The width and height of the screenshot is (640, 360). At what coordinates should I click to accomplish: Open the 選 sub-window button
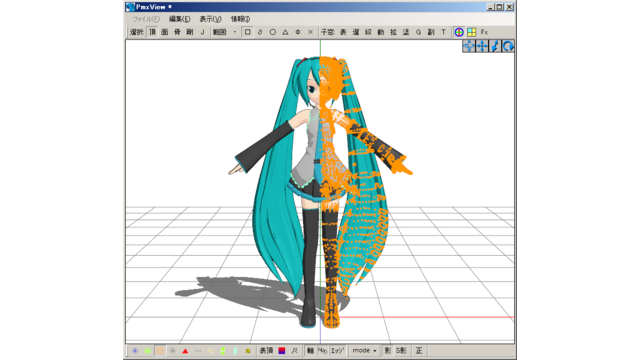point(356,32)
